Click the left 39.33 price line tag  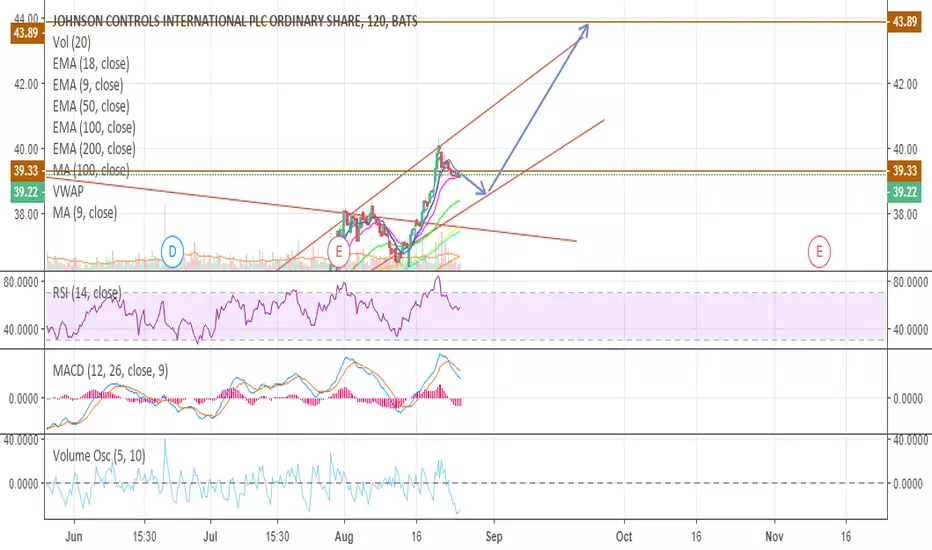pyautogui.click(x=26, y=171)
